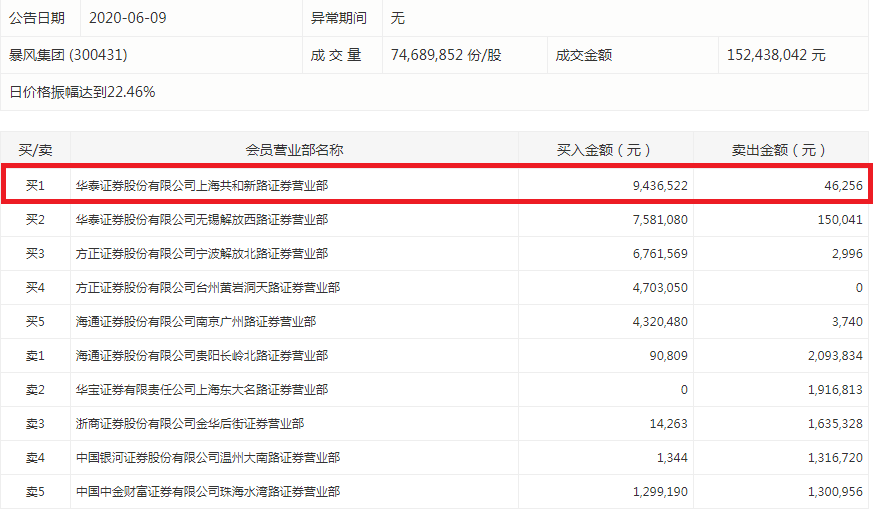Select the announcement date 2020-06-09
Image resolution: width=873 pixels, height=519 pixels.
(127, 19)
